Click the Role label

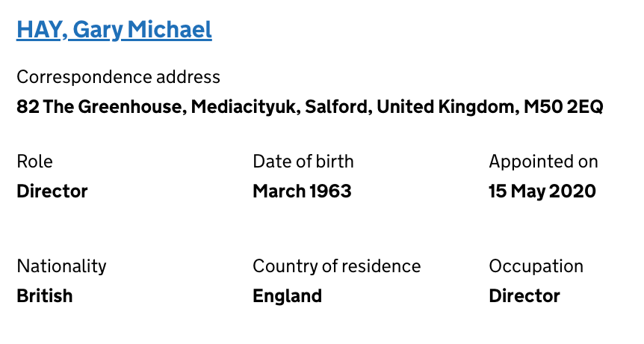tap(35, 162)
